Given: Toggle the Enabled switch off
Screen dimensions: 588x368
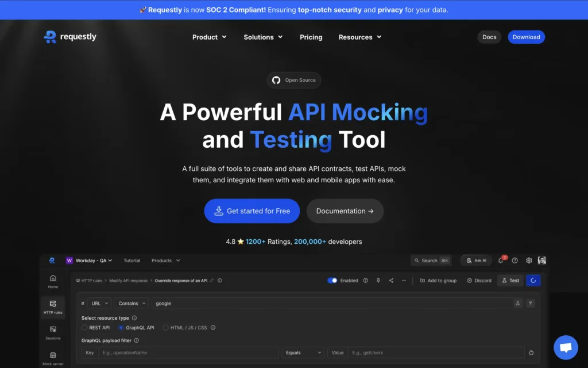Looking at the screenshot, I should coord(332,281).
